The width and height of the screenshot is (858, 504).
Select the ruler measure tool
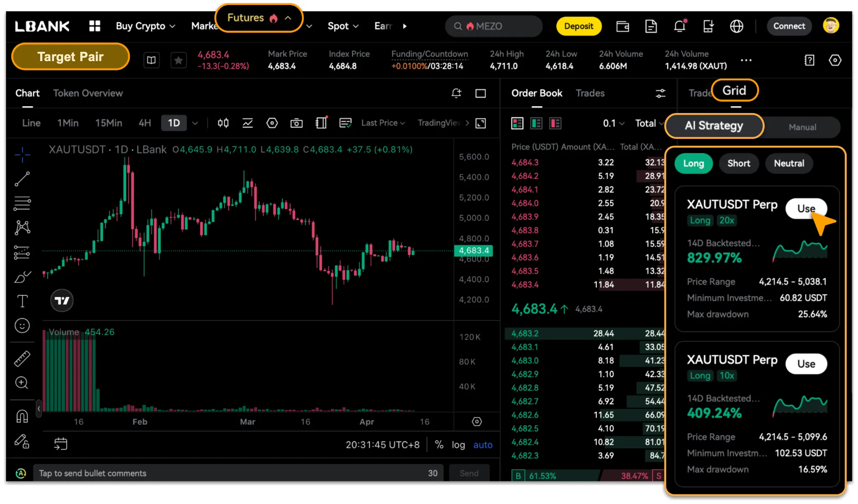[x=22, y=359]
